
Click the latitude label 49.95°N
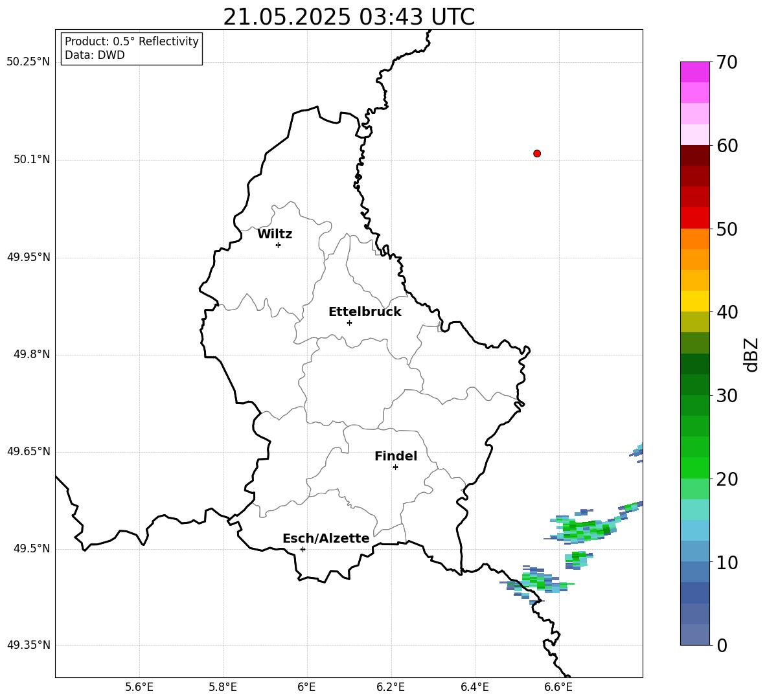coord(29,257)
